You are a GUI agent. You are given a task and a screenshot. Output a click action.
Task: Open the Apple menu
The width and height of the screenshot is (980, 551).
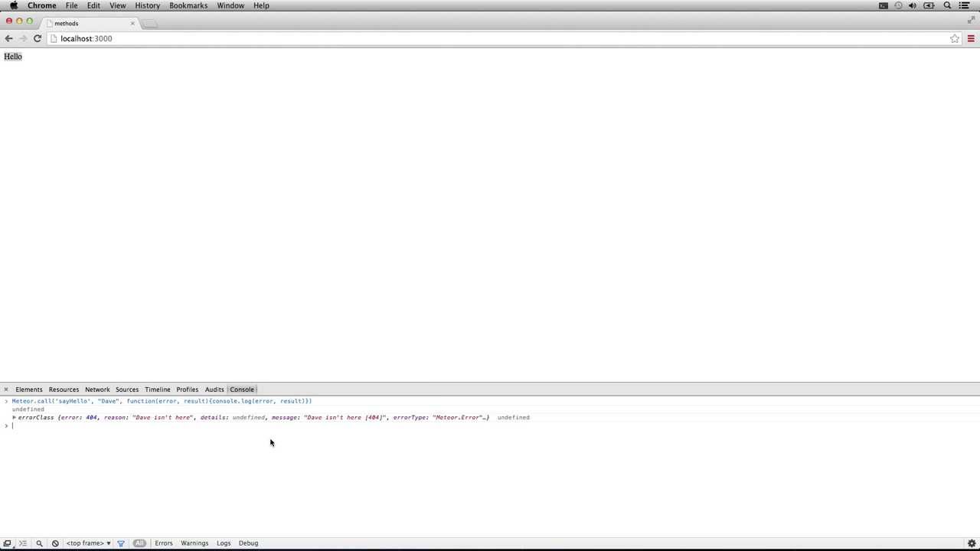(14, 5)
